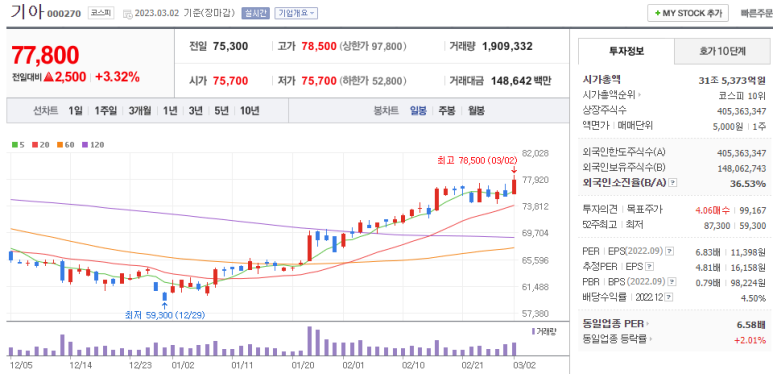773x374 pixels.
Task: Select the 10년 line chart range
Action: [x=249, y=111]
